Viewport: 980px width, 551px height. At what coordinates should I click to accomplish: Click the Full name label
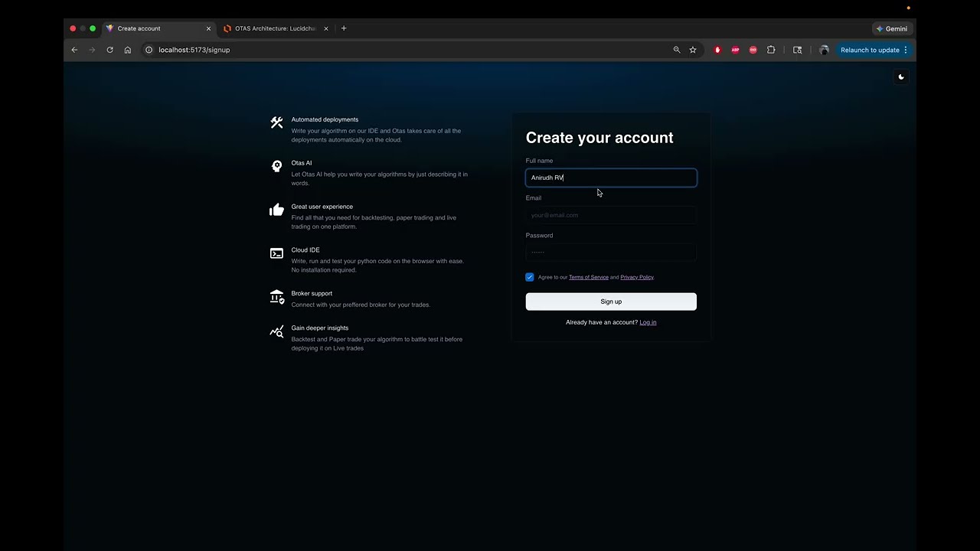pos(539,161)
